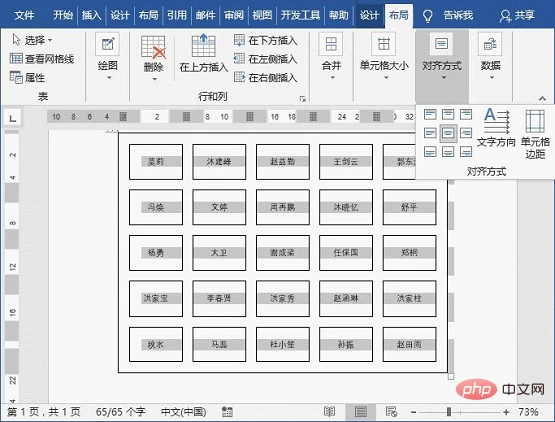The height and width of the screenshot is (422, 555).
Task: Click the zoom in plus button
Action: coord(506,412)
